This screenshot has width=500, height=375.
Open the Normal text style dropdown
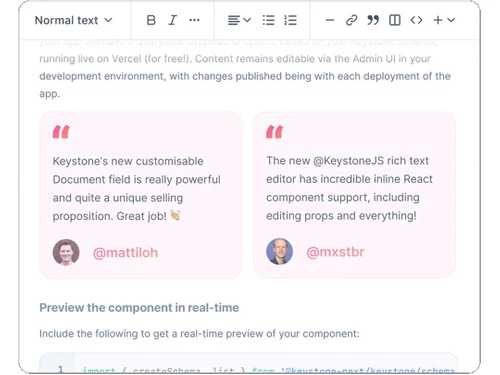[x=73, y=20]
